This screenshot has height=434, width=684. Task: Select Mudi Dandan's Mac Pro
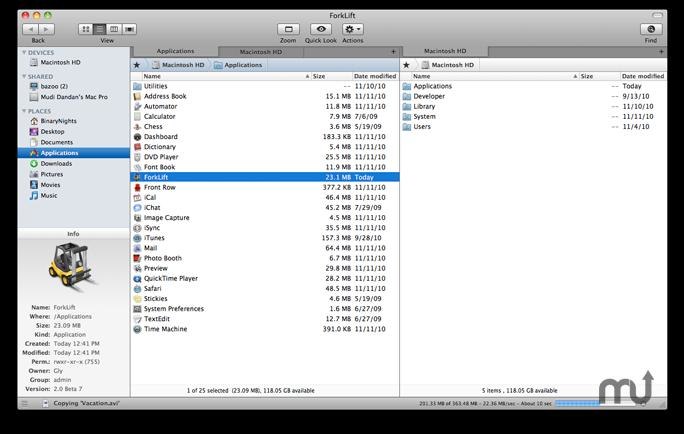pos(74,97)
